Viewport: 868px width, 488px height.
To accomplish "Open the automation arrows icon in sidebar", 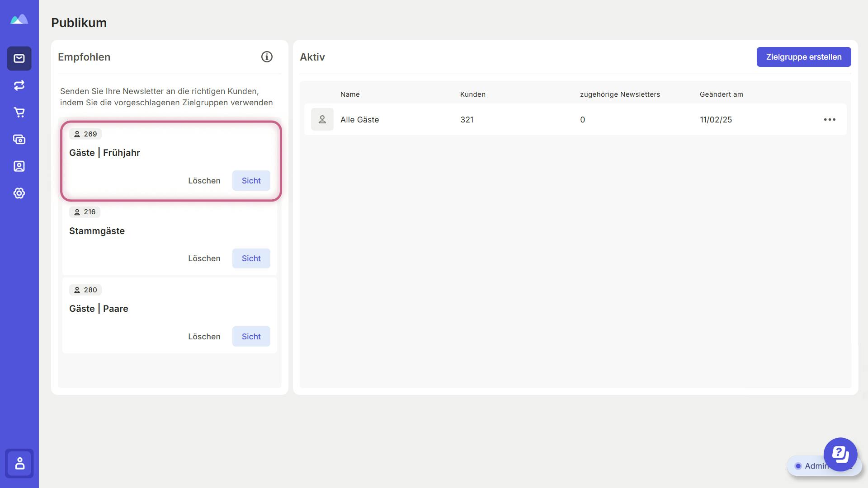I will pyautogui.click(x=19, y=85).
